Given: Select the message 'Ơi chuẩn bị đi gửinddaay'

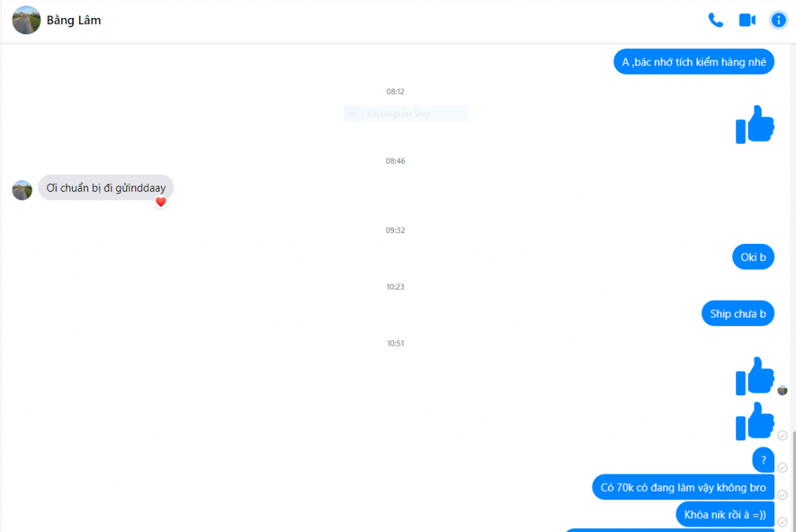Looking at the screenshot, I should click(106, 188).
